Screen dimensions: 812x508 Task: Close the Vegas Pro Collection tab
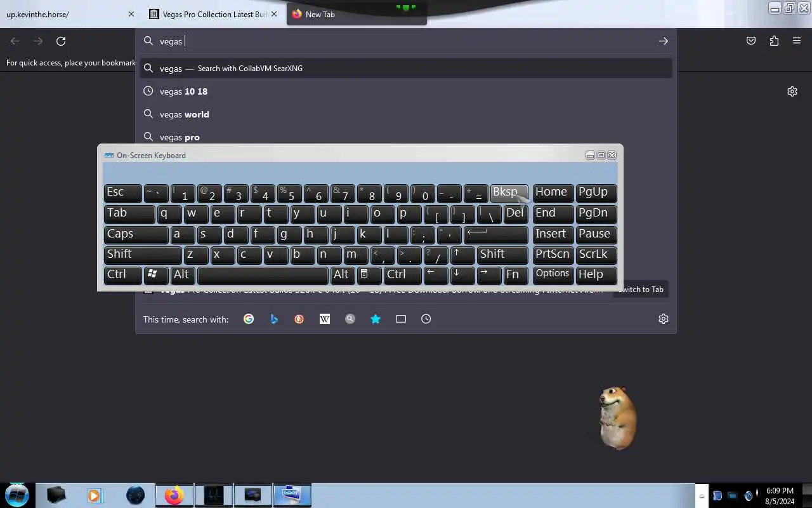click(274, 14)
